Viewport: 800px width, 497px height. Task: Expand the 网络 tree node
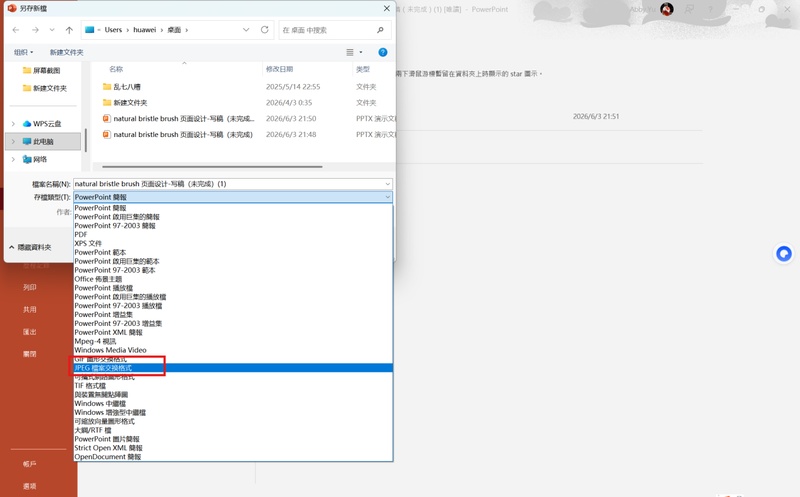pyautogui.click(x=13, y=159)
